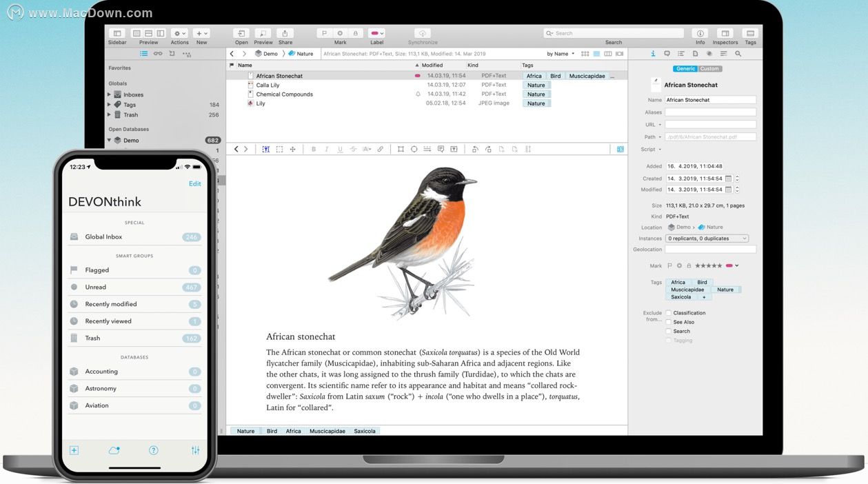868x484 pixels.
Task: Go back with the path bar arrow
Action: (x=232, y=53)
